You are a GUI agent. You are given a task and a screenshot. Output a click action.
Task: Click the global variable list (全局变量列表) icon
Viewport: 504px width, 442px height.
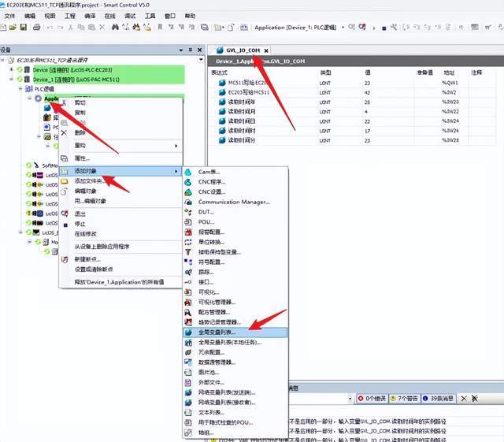[188, 332]
